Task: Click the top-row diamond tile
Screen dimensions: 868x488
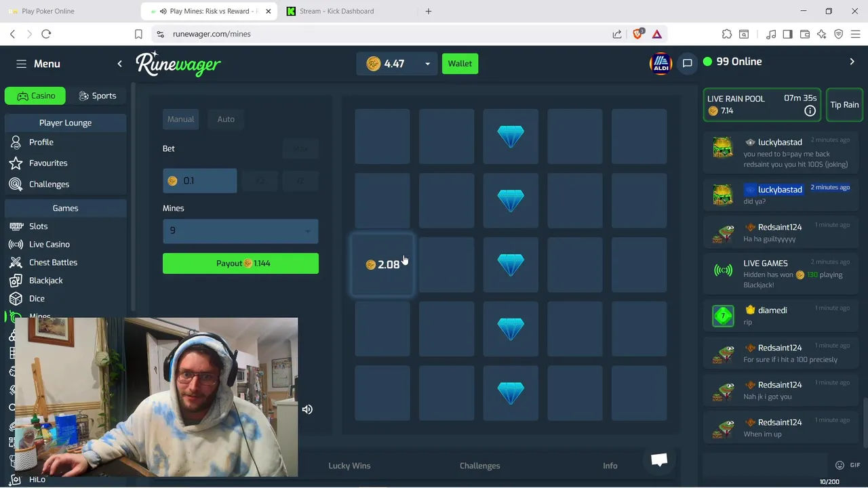Action: (511, 136)
